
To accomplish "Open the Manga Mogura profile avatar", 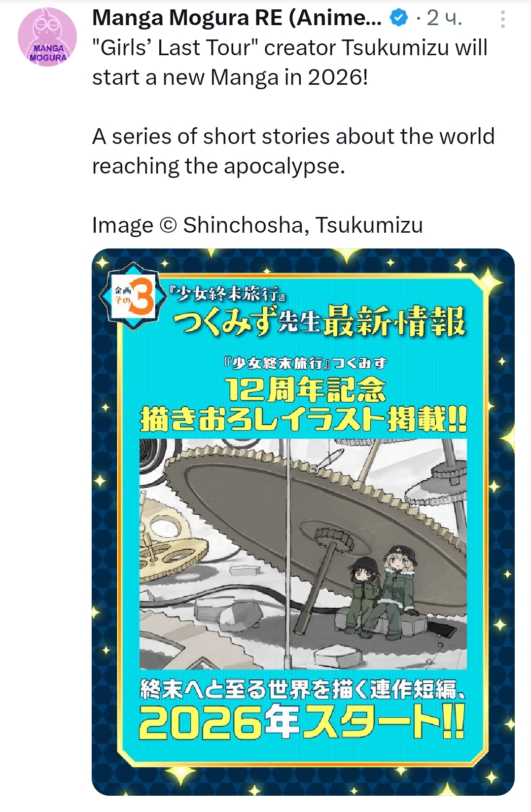I will tap(47, 37).
